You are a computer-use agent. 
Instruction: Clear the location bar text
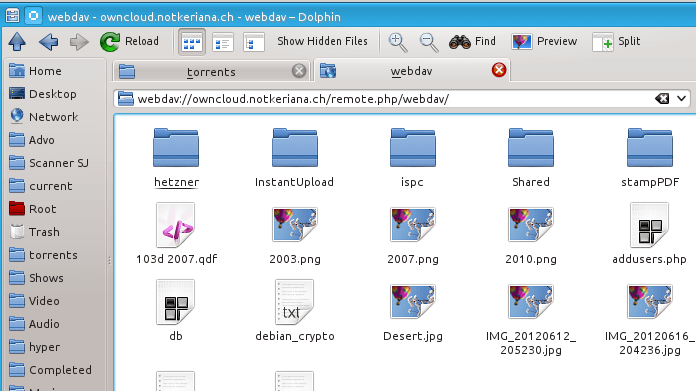point(662,99)
